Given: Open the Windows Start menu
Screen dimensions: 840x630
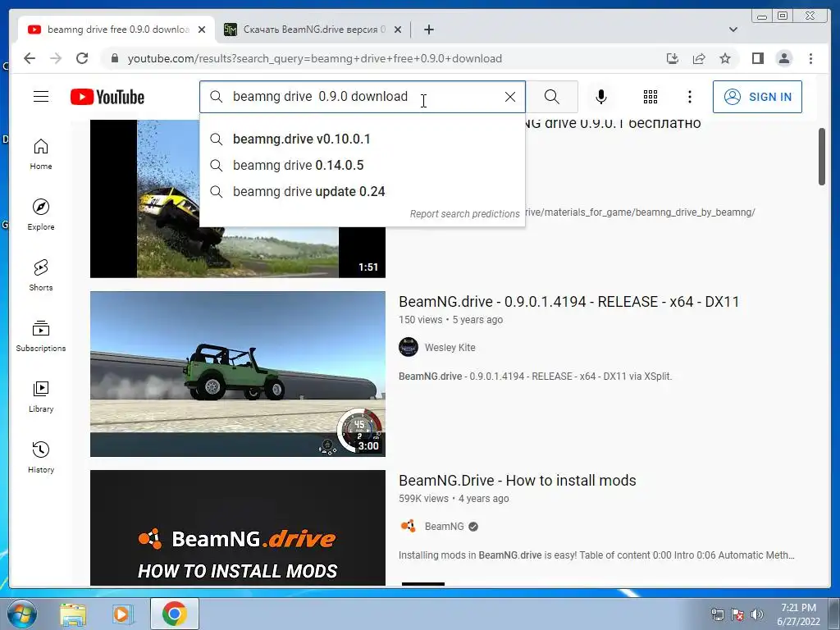Looking at the screenshot, I should coord(21,614).
